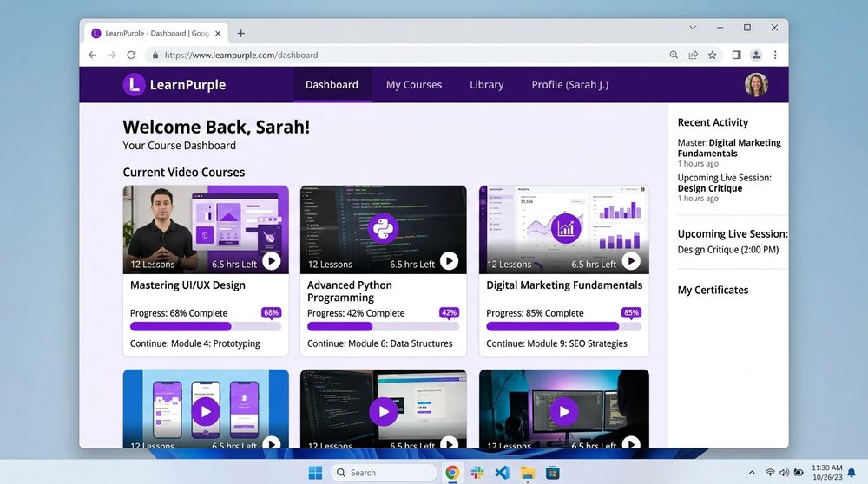The width and height of the screenshot is (868, 484).
Task: Switch to the Dashboard nav tab
Action: pyautogui.click(x=332, y=85)
